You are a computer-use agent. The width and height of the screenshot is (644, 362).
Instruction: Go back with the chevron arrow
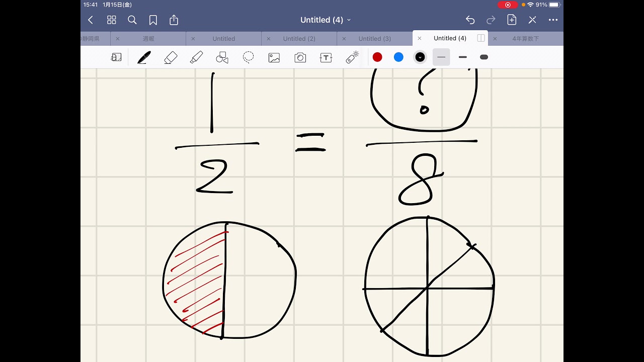[x=91, y=20]
